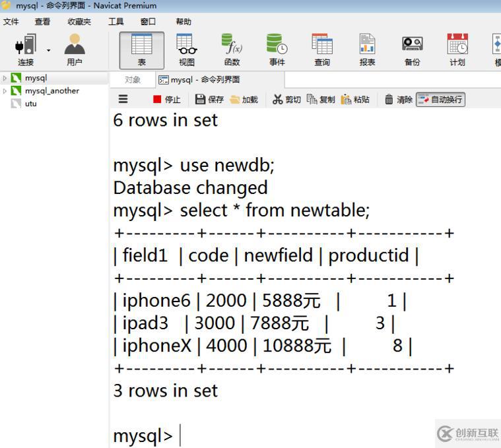Open the 连接 (Connection) tool

click(x=26, y=49)
